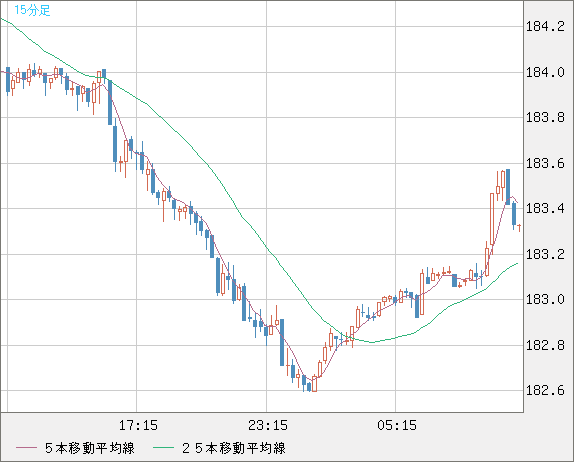Click the last candlestick on the chart
Screen dimensions: 574x462
pyautogui.click(x=519, y=228)
